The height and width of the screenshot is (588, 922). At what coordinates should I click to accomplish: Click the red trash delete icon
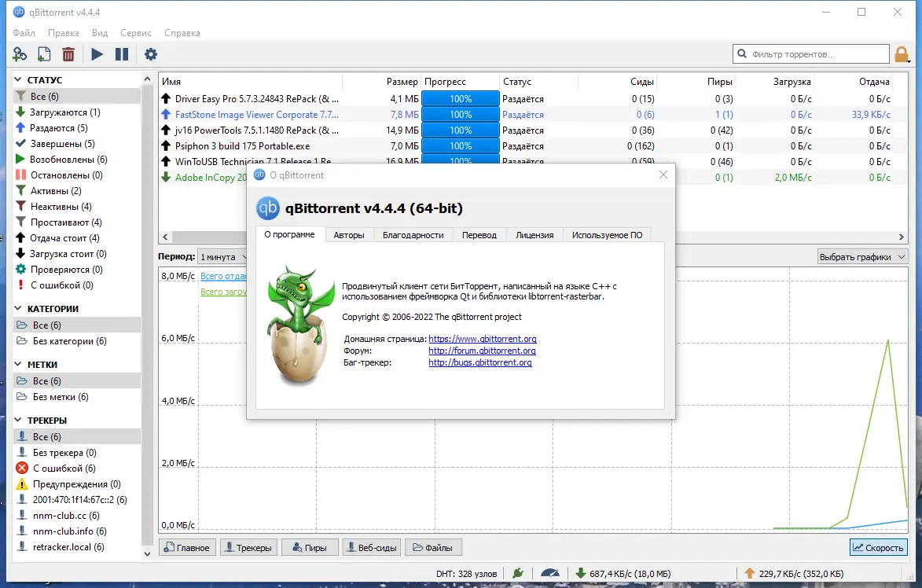pos(68,54)
